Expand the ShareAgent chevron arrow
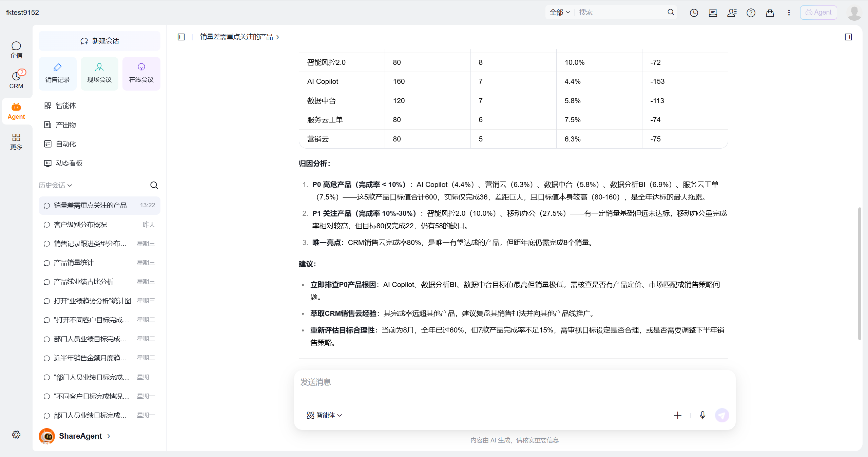Image resolution: width=868 pixels, height=457 pixels. [109, 436]
